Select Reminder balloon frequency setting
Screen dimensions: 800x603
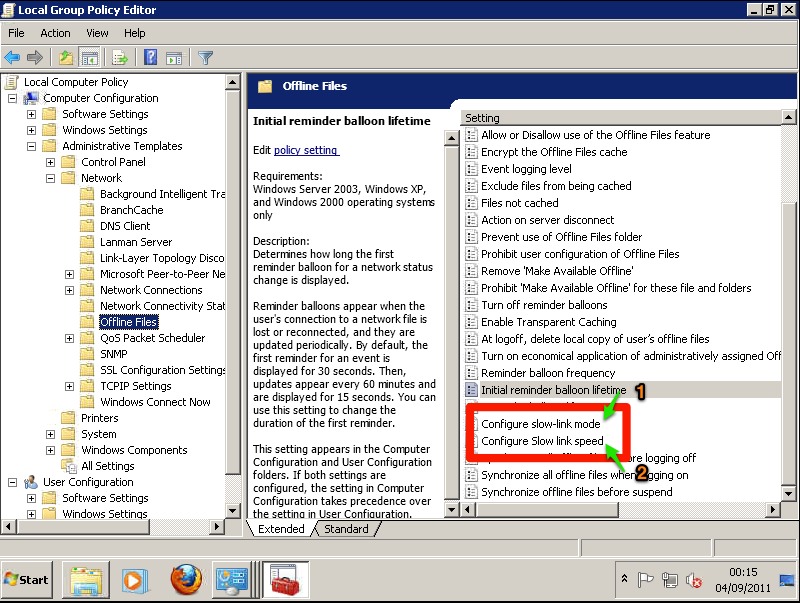click(548, 373)
